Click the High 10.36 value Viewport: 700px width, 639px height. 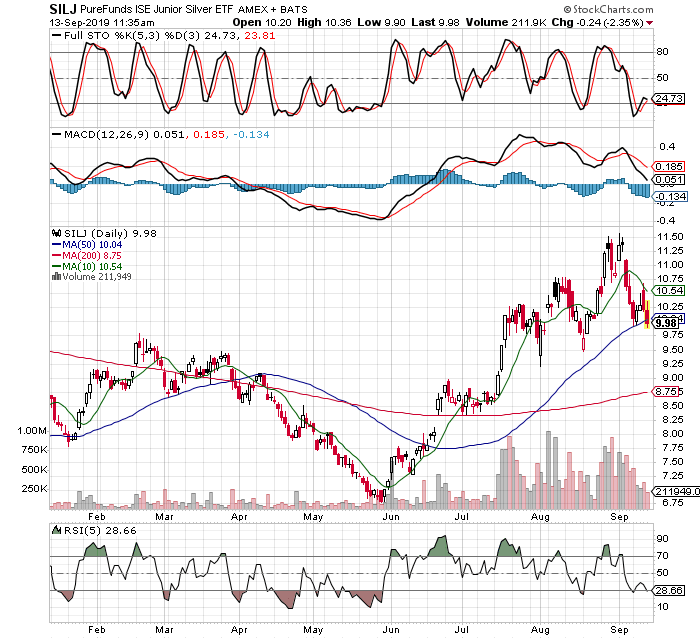324,22
